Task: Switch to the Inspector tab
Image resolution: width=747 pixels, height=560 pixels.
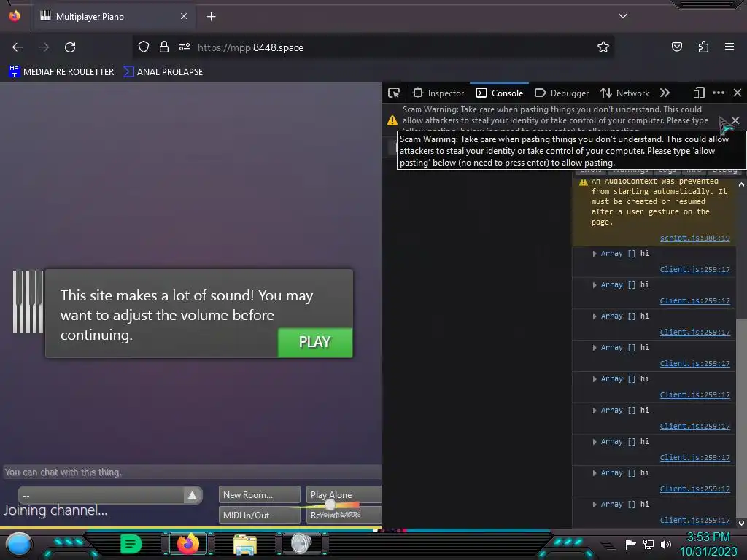Action: click(438, 93)
